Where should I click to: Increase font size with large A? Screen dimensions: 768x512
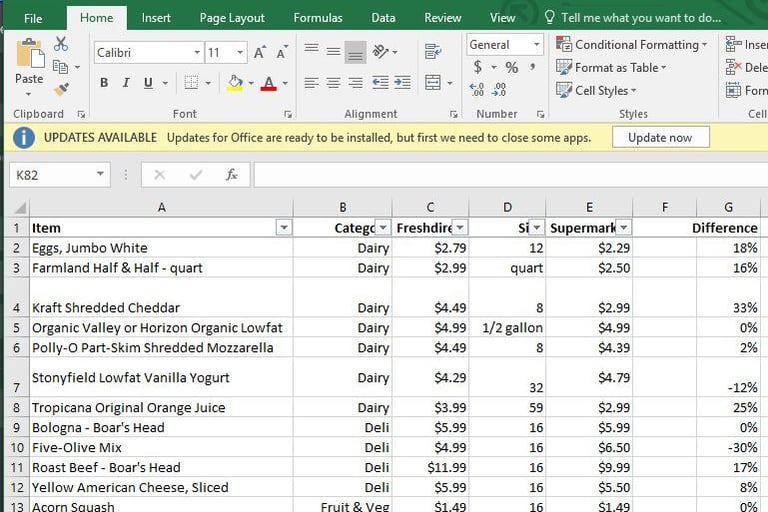[x=260, y=52]
